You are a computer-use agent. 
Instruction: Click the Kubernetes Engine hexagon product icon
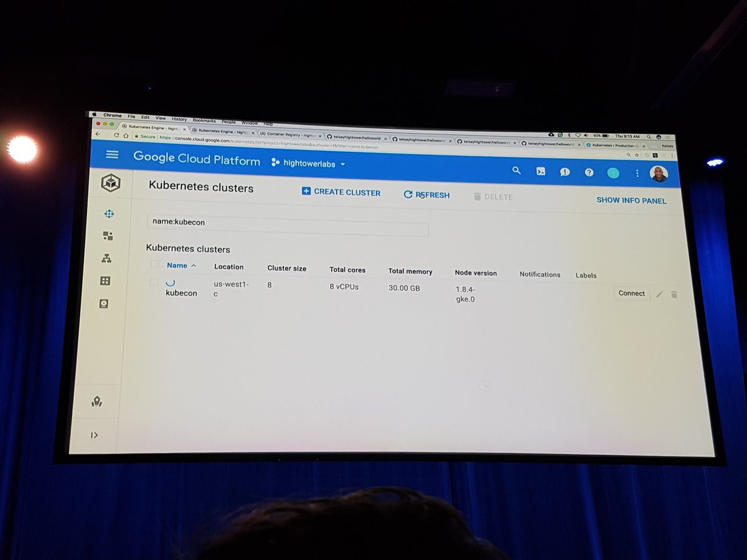click(111, 183)
